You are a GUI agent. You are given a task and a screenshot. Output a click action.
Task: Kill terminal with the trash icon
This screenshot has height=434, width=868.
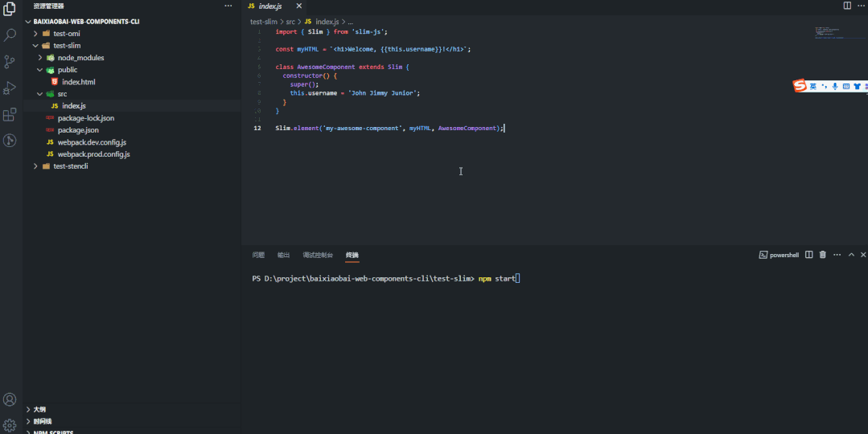coord(823,255)
